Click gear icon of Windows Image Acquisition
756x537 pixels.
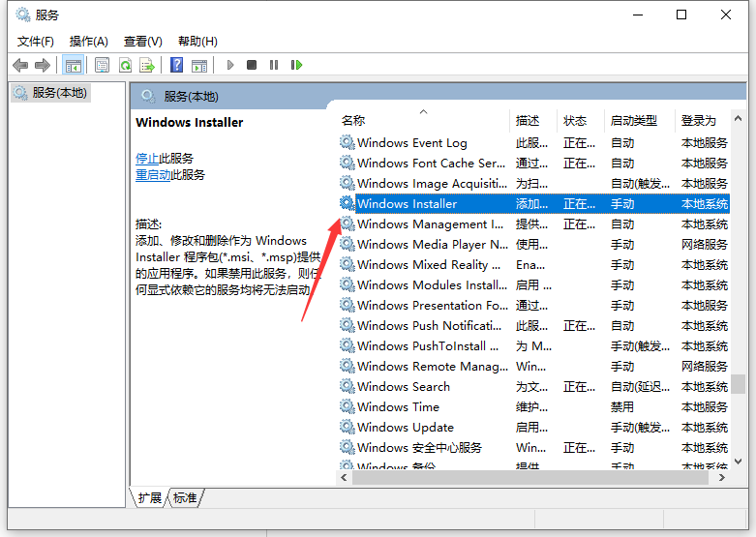click(348, 183)
